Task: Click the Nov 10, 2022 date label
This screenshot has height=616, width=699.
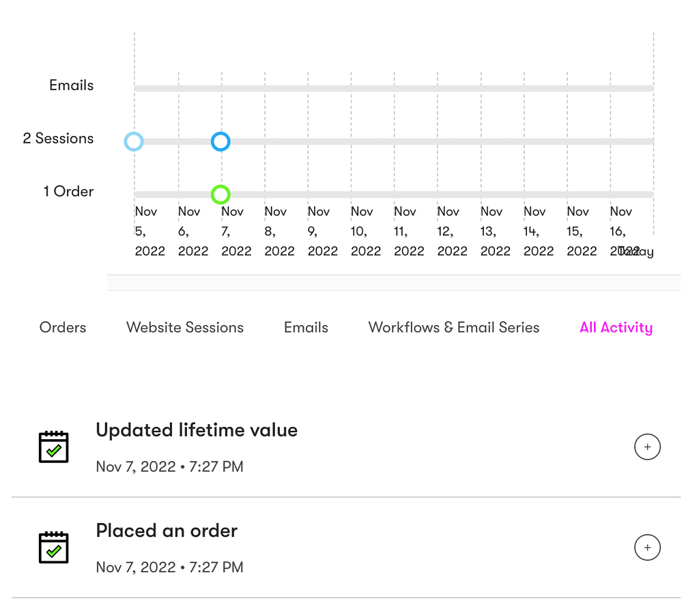Action: [366, 231]
